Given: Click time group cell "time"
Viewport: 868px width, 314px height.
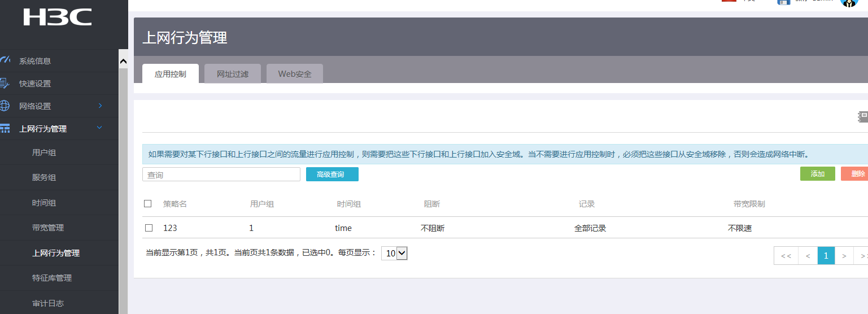Looking at the screenshot, I should [x=343, y=228].
